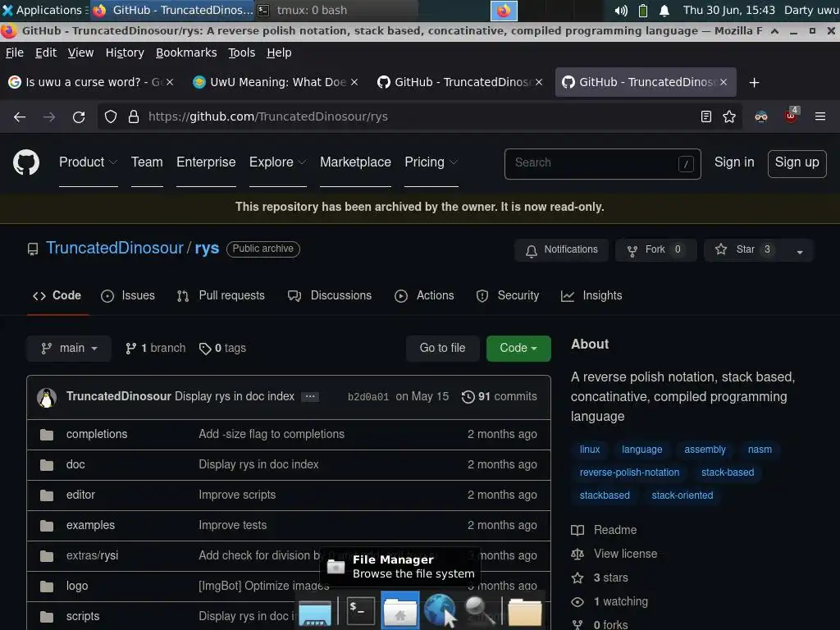Select the 'assembly' topic tag
The width and height of the screenshot is (840, 630).
[x=705, y=450]
